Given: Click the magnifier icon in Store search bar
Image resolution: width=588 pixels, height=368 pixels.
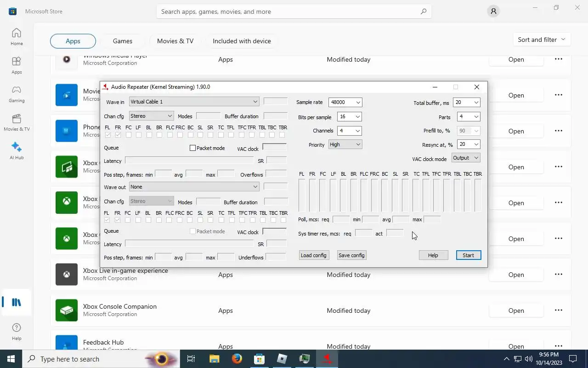Looking at the screenshot, I should click(424, 11).
